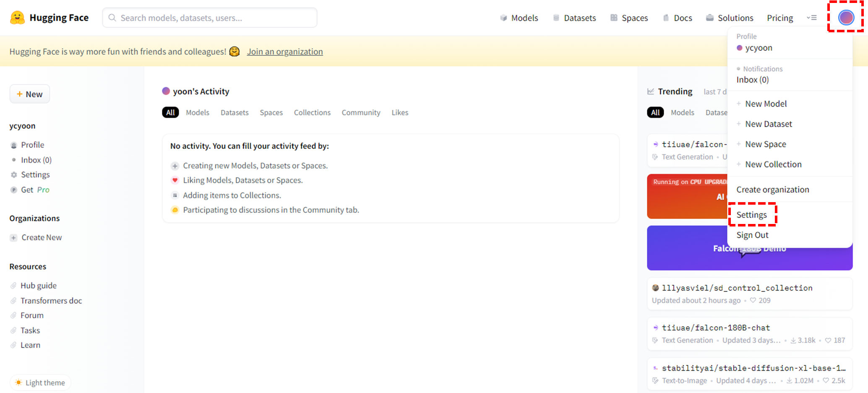Open tiiuae/falcon-180B-chat trending card
Viewport: 868px width, 393px height.
pyautogui.click(x=750, y=334)
